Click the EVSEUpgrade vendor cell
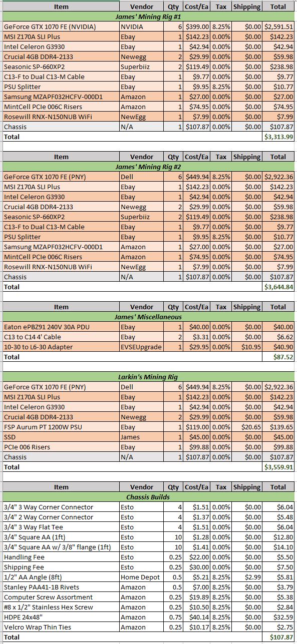The width and height of the screenshot is (297, 644). [142, 347]
